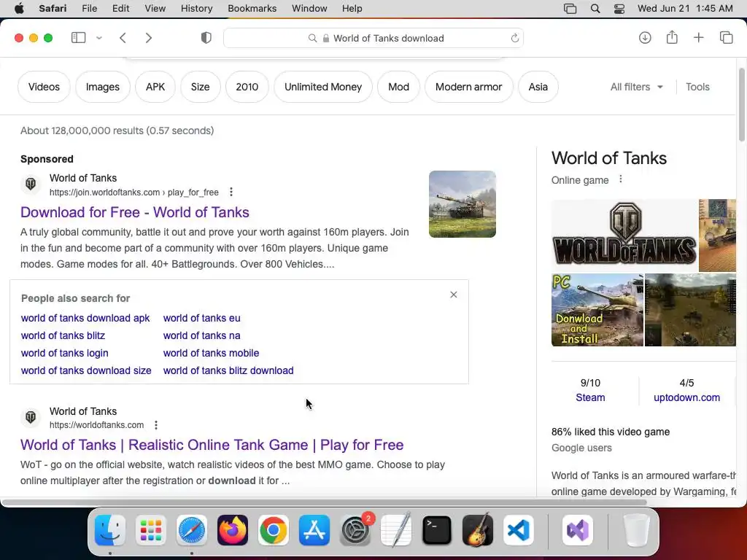Expand the All filters dropdown

pyautogui.click(x=636, y=87)
